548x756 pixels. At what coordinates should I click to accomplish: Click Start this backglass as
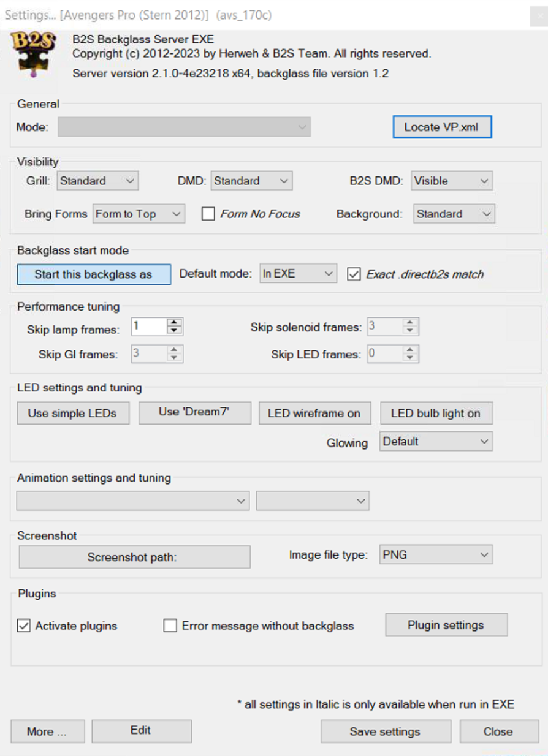[x=94, y=274]
